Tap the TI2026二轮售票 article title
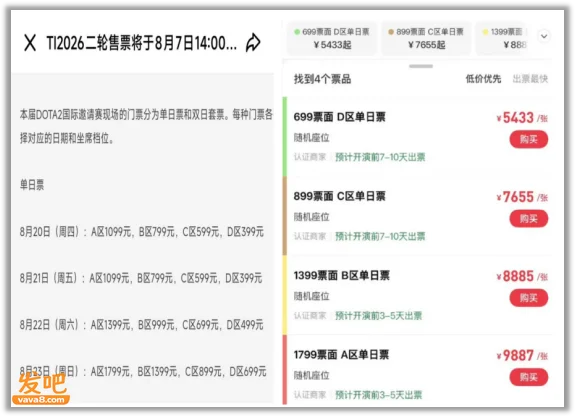The image size is (576, 417). tap(141, 43)
